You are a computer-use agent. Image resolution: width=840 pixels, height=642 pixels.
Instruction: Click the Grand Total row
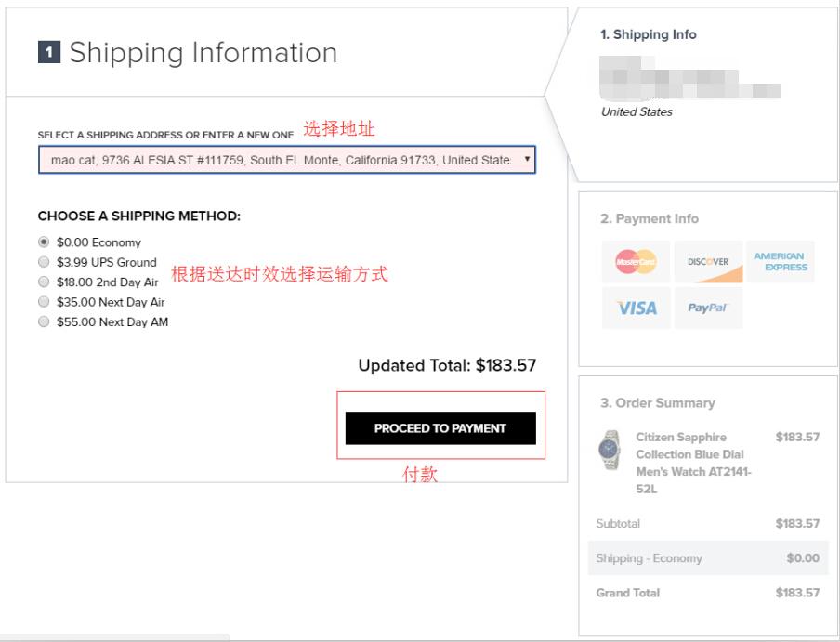[707, 593]
